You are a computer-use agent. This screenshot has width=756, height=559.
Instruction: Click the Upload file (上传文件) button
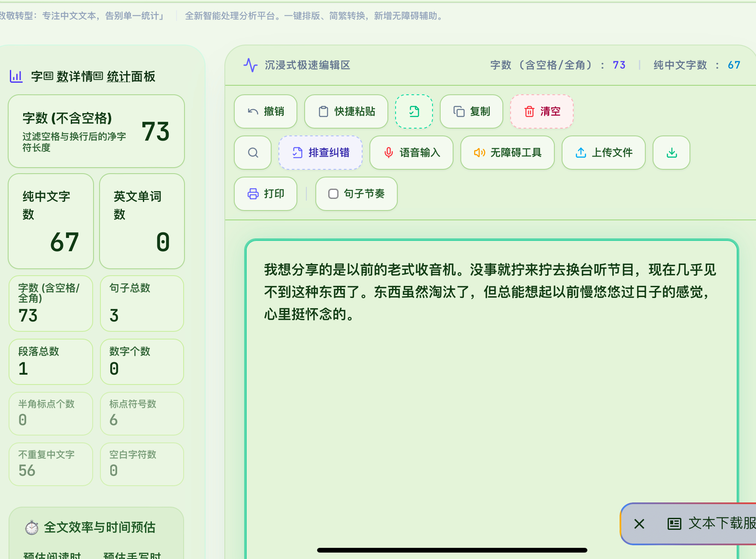pyautogui.click(x=604, y=153)
